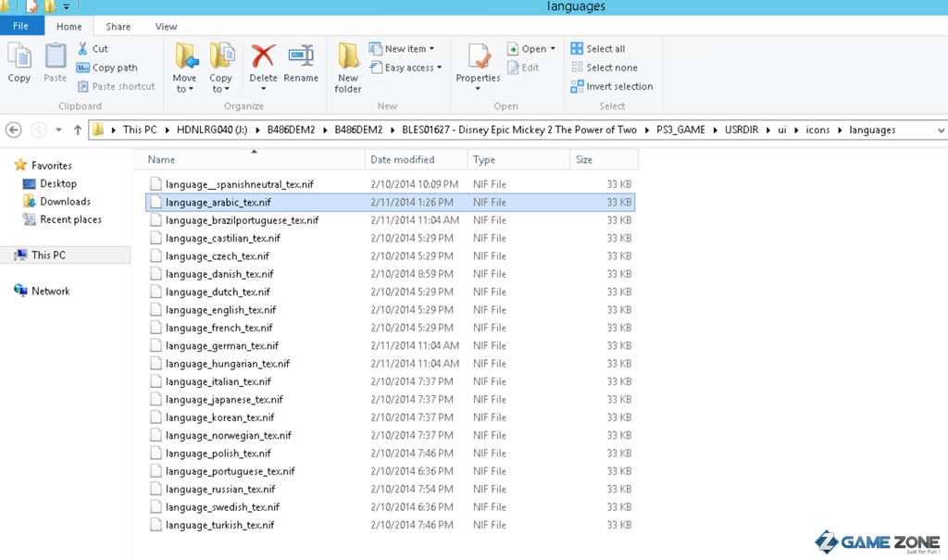Screen dimensions: 948x560
Task: Open the Copy to folder command
Action: [x=220, y=68]
